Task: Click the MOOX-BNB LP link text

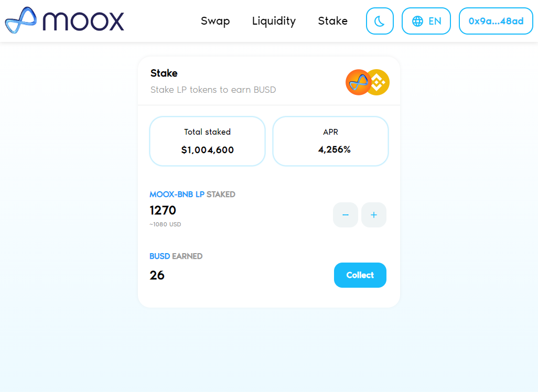Action: click(177, 194)
